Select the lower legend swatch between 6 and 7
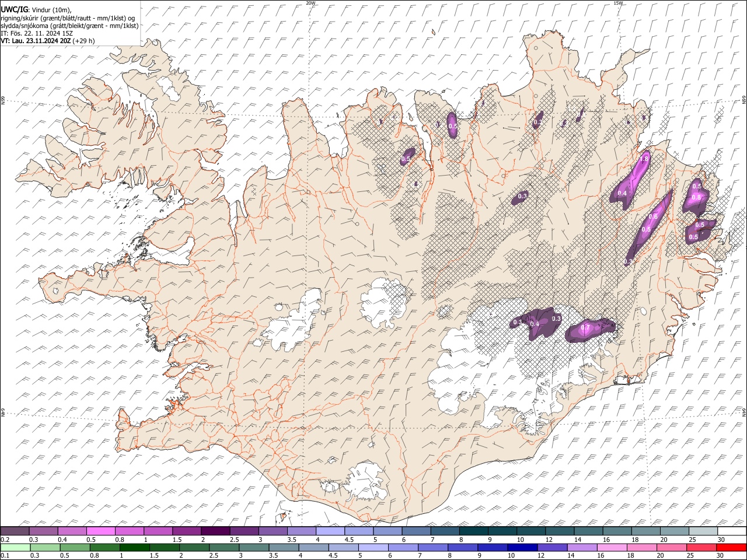 pos(403,547)
